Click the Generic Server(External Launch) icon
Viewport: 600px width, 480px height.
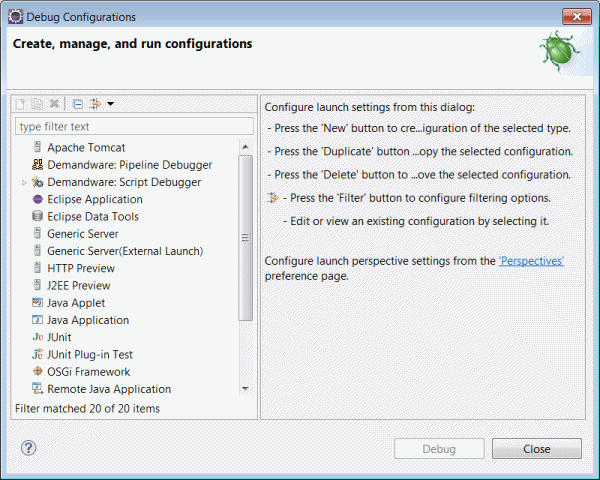click(x=37, y=250)
